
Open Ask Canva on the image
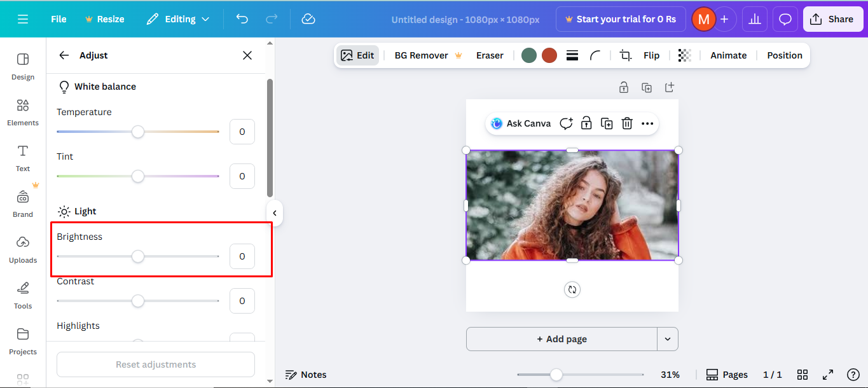point(521,123)
